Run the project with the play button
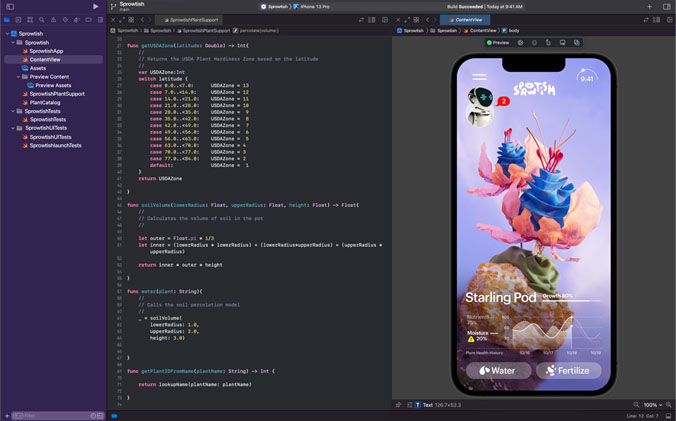 click(x=95, y=6)
